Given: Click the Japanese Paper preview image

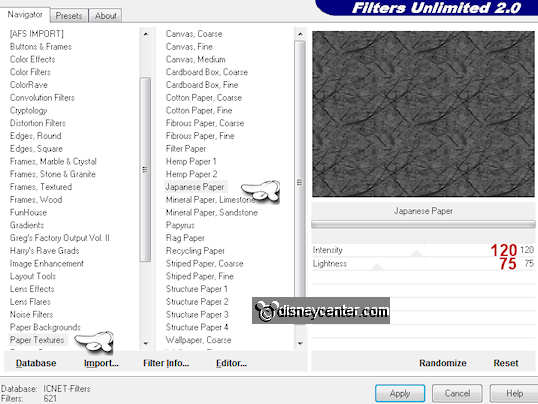Looking at the screenshot, I should click(423, 114).
